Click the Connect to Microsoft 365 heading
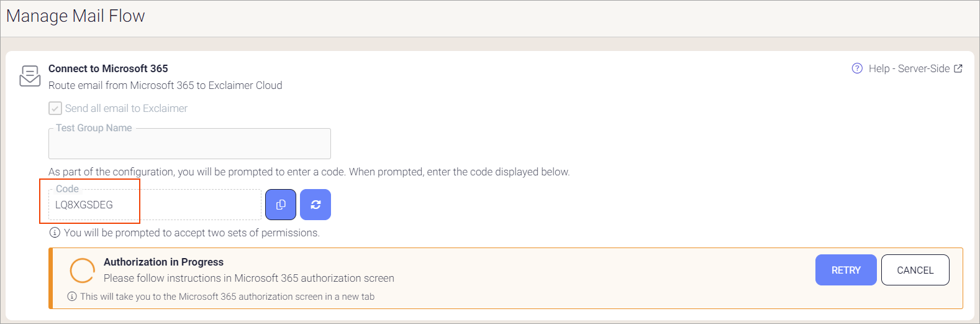Image resolution: width=980 pixels, height=324 pixels. pyautogui.click(x=108, y=68)
